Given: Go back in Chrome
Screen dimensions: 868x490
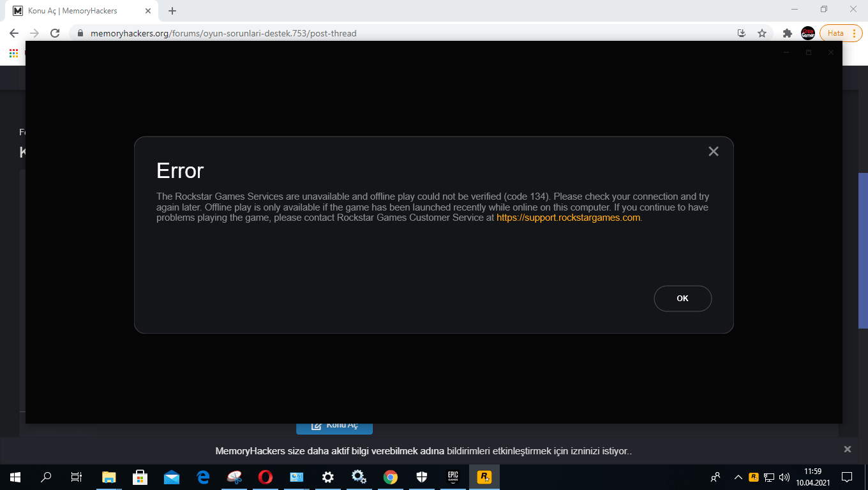Looking at the screenshot, I should coord(14,33).
